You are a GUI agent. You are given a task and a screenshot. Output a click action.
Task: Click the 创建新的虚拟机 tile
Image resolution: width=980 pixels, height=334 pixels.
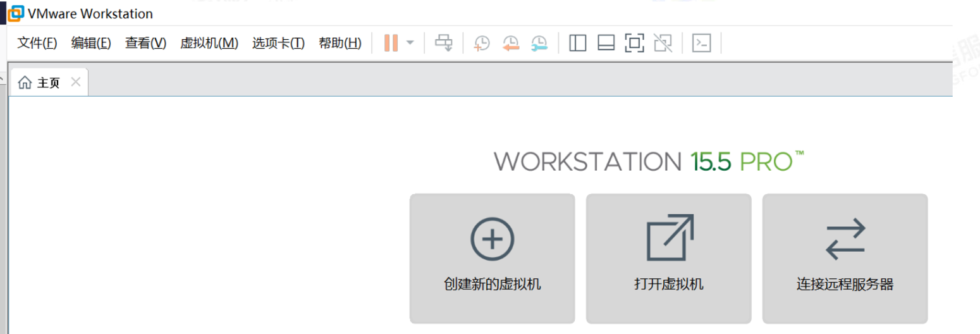click(x=493, y=258)
